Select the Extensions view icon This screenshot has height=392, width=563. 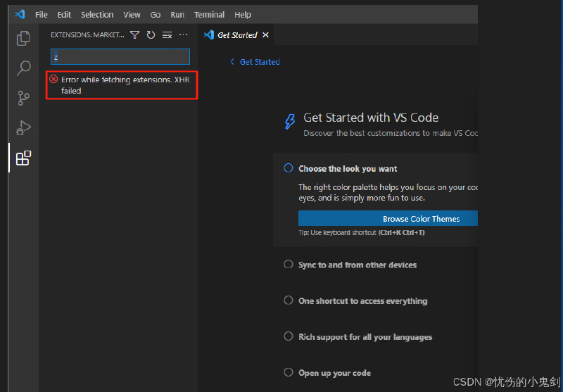(23, 158)
